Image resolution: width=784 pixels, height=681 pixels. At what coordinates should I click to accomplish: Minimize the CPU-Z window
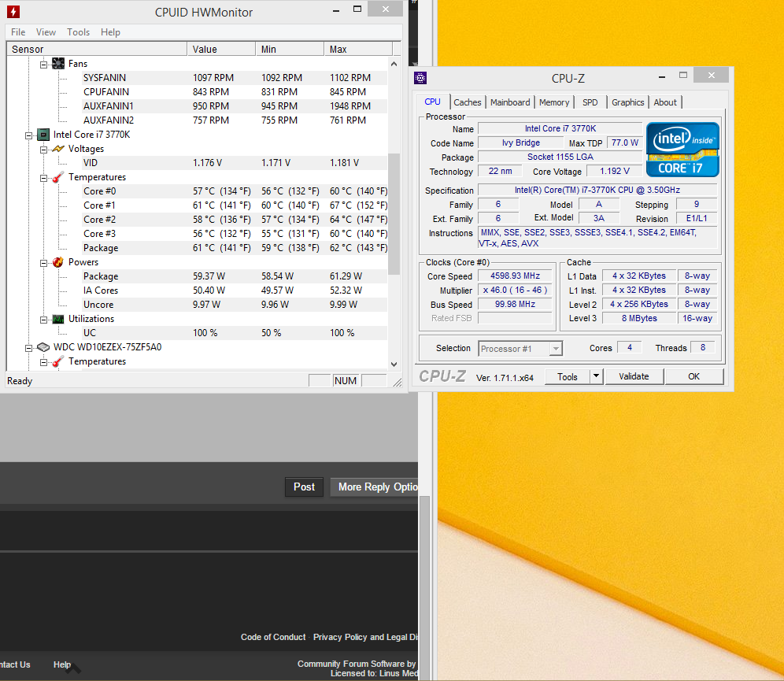pos(661,76)
